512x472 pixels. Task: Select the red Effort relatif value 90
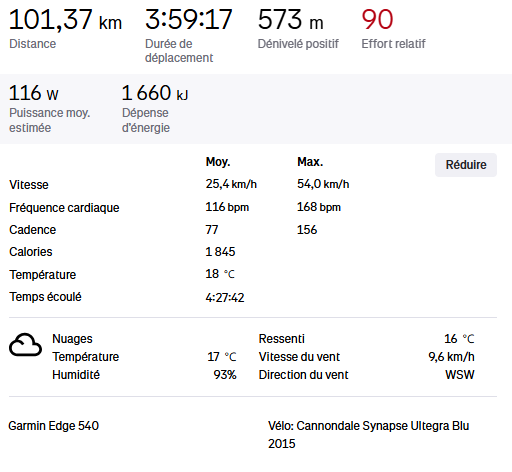(377, 20)
